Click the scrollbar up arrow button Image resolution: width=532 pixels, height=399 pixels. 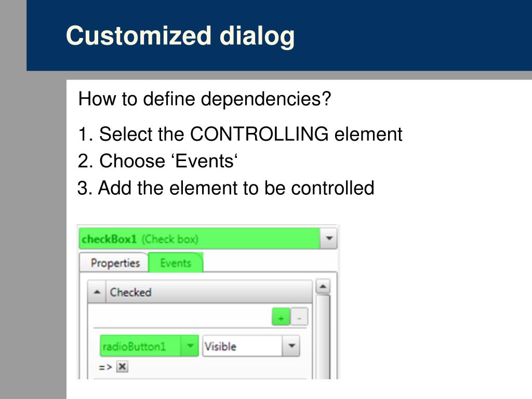[323, 287]
